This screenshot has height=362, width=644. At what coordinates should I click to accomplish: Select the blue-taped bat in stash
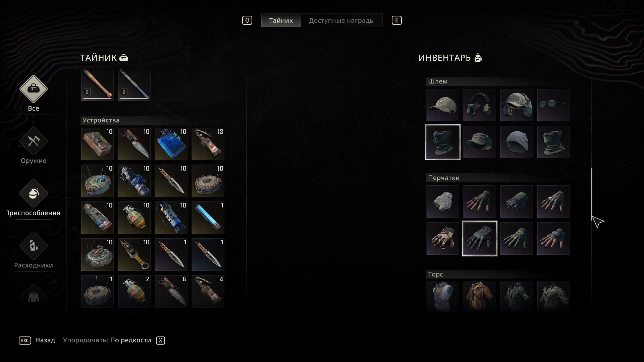(134, 85)
